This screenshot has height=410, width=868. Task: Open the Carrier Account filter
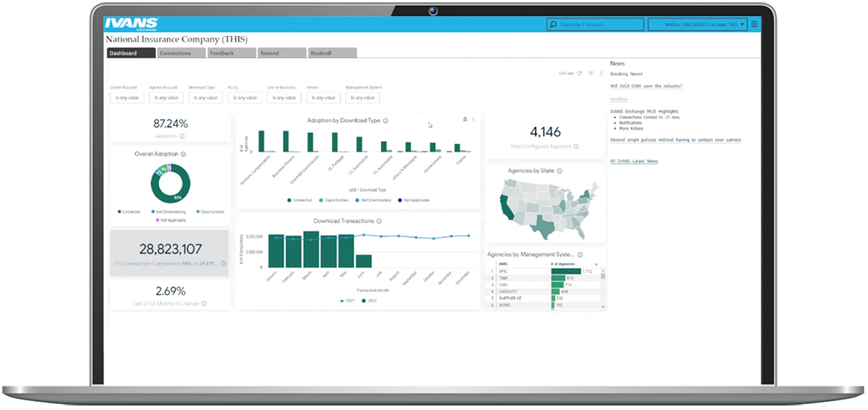(x=126, y=98)
